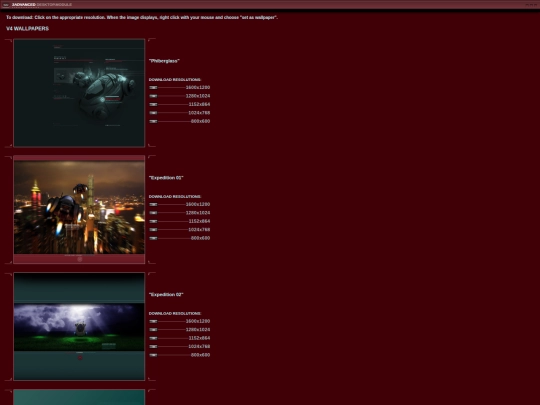Click the icon beside Phiberglass 1600x1200
Image resolution: width=540 pixels, height=405 pixels.
tap(153, 87)
